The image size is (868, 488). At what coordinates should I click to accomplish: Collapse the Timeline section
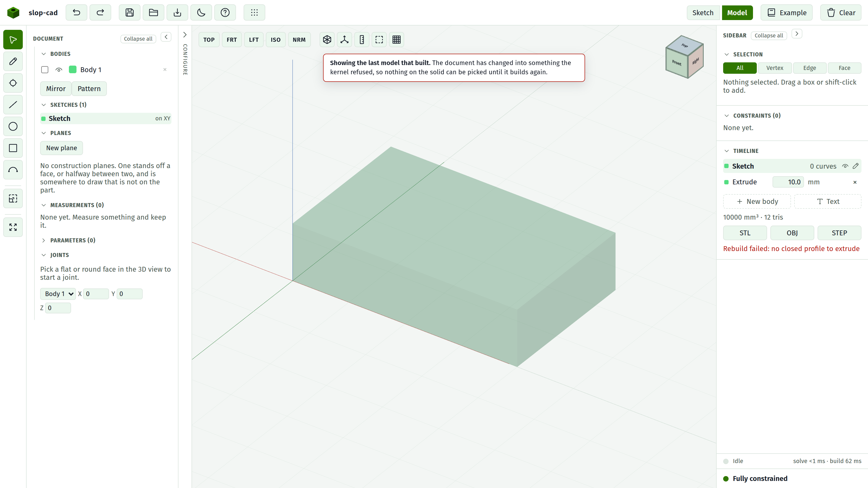coord(726,151)
